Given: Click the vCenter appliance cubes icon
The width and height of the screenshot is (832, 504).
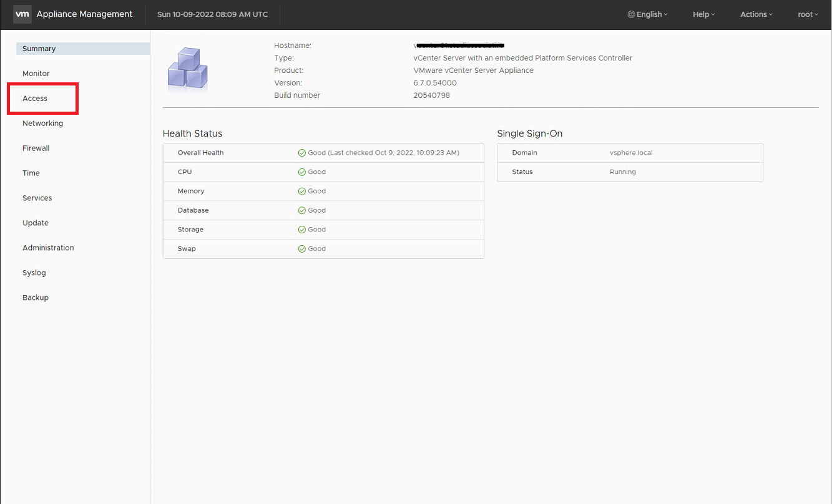Looking at the screenshot, I should click(x=187, y=70).
